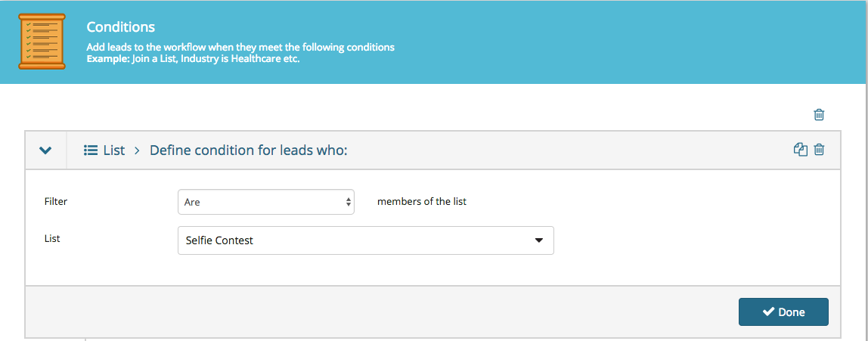This screenshot has width=868, height=341.
Task: Click the checkmark icon on Done
Action: point(767,312)
